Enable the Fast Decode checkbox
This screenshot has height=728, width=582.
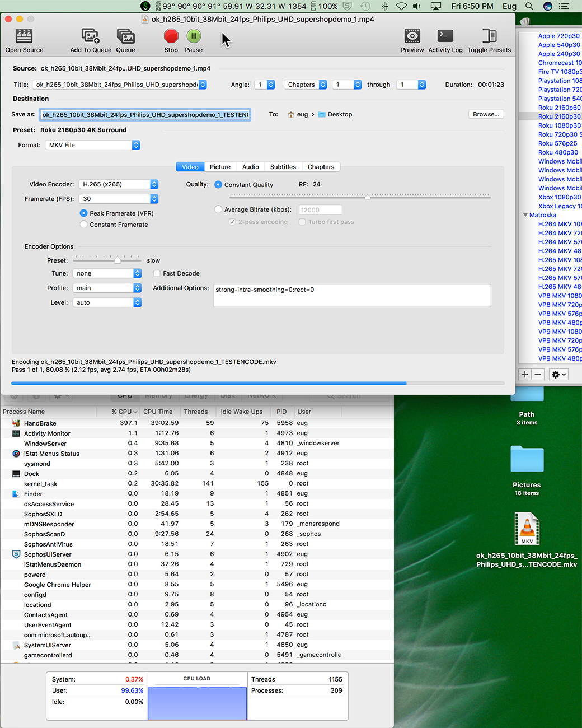coord(157,273)
